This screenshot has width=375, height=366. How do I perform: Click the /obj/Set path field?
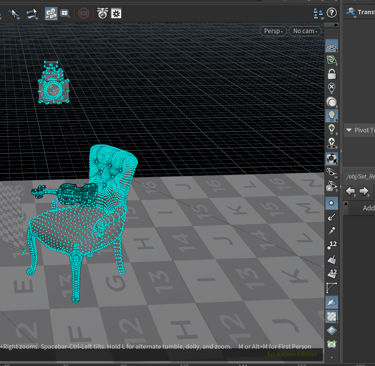(x=360, y=176)
